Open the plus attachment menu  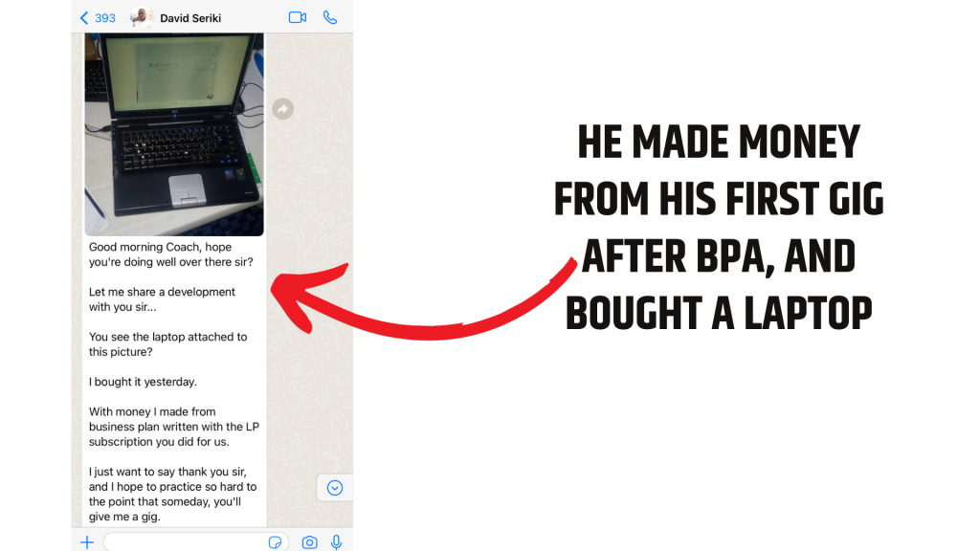tap(87, 542)
